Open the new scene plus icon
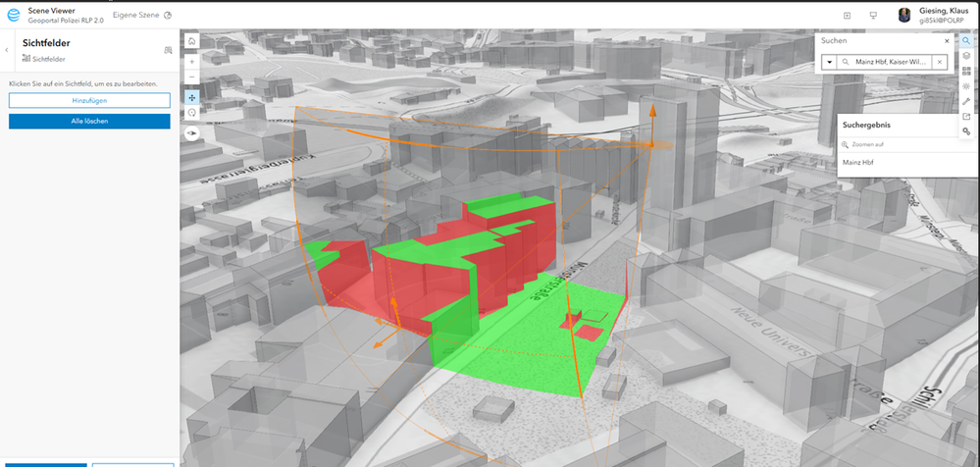Viewport: 980px width, 467px height. (847, 16)
